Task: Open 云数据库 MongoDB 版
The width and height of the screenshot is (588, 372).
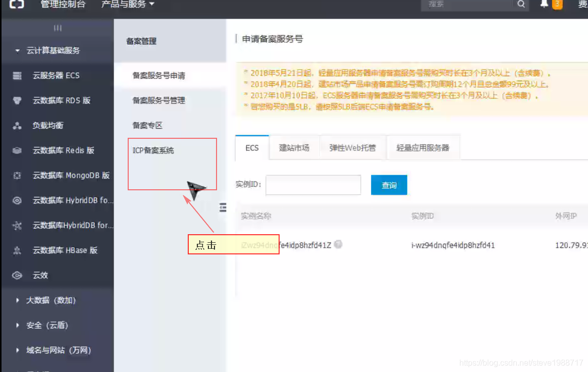Action: coord(71,176)
